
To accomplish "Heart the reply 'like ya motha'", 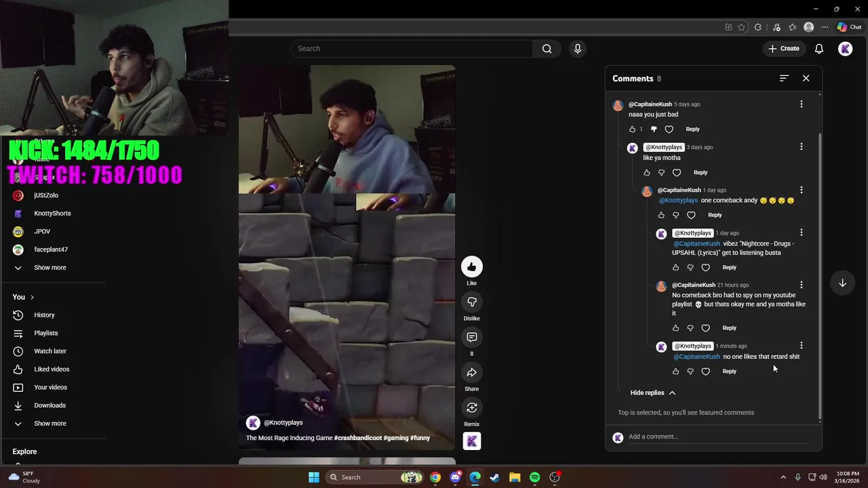I will click(676, 173).
